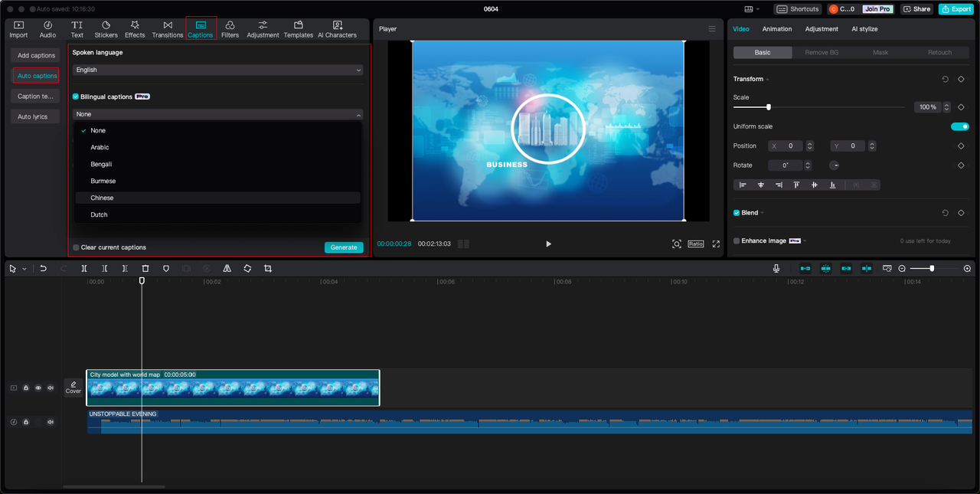Expand the Blend section arrow
Screen dimensions: 980x494
point(763,213)
